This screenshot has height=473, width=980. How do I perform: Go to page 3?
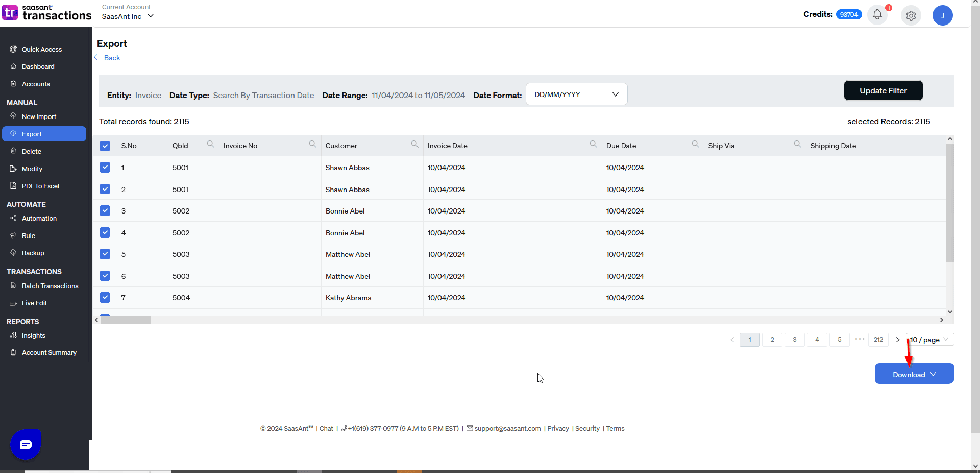click(795, 340)
